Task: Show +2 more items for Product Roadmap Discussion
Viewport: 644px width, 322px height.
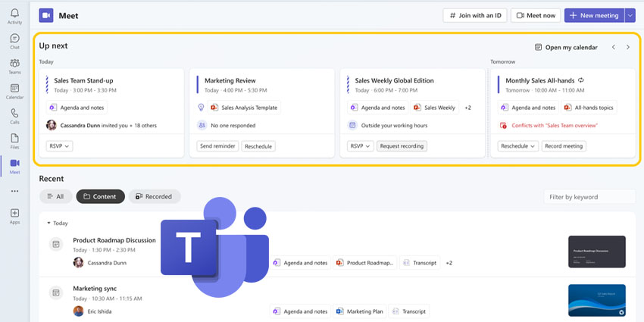Action: (449, 263)
